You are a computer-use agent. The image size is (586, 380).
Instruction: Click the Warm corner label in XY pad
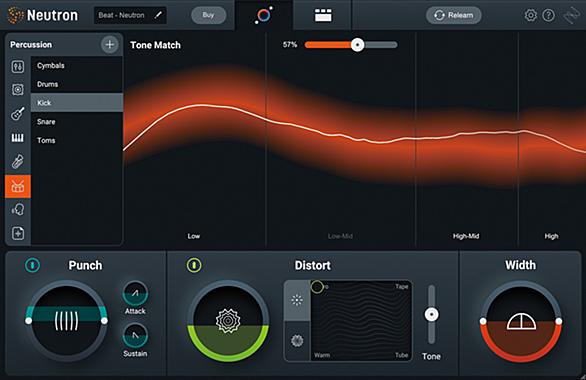tap(322, 355)
